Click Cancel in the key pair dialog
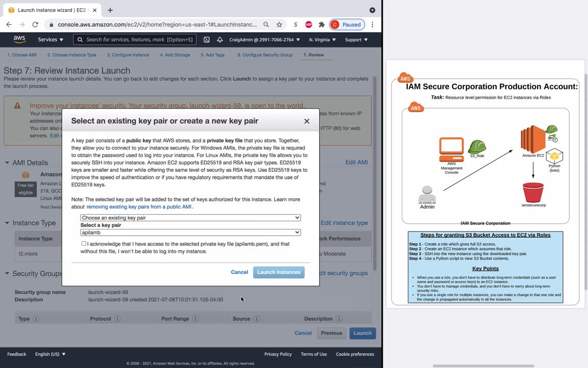The image size is (588, 368). pos(239,272)
